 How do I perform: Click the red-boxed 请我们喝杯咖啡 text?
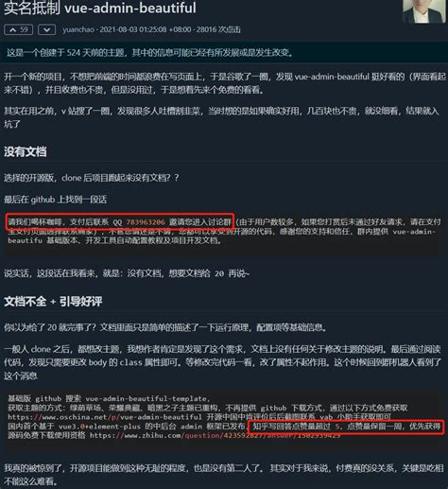pos(120,221)
